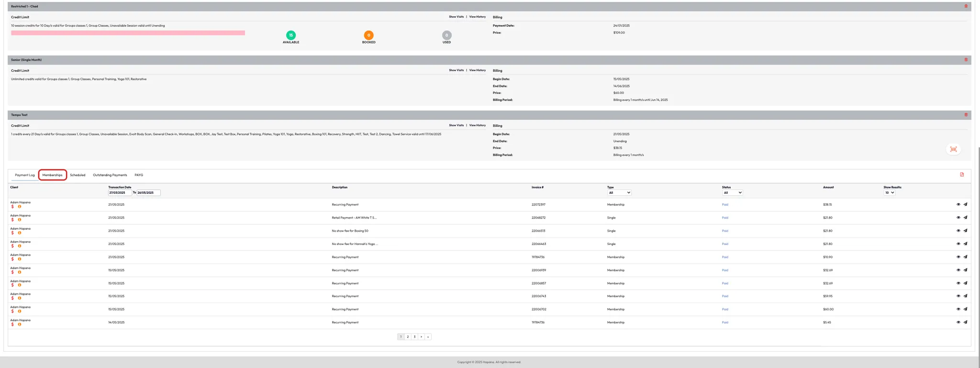Open the Type filter dropdown

pos(619,193)
